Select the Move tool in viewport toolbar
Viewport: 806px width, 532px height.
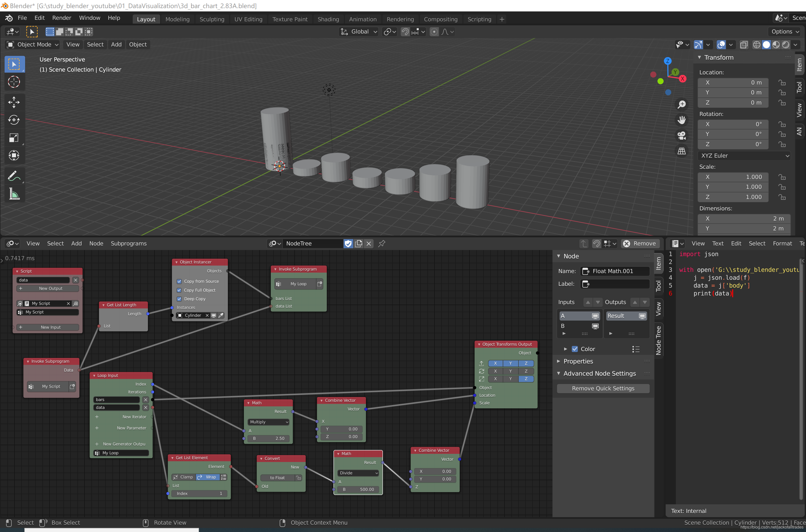click(x=14, y=102)
